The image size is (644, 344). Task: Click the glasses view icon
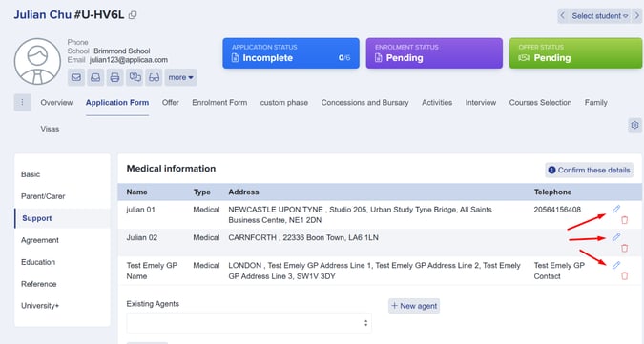click(154, 77)
